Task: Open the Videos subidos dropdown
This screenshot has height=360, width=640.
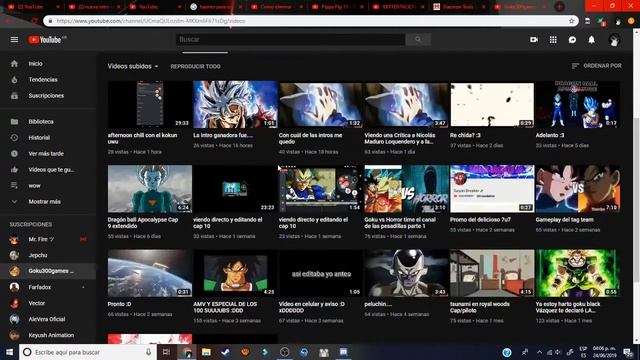Action: point(133,66)
